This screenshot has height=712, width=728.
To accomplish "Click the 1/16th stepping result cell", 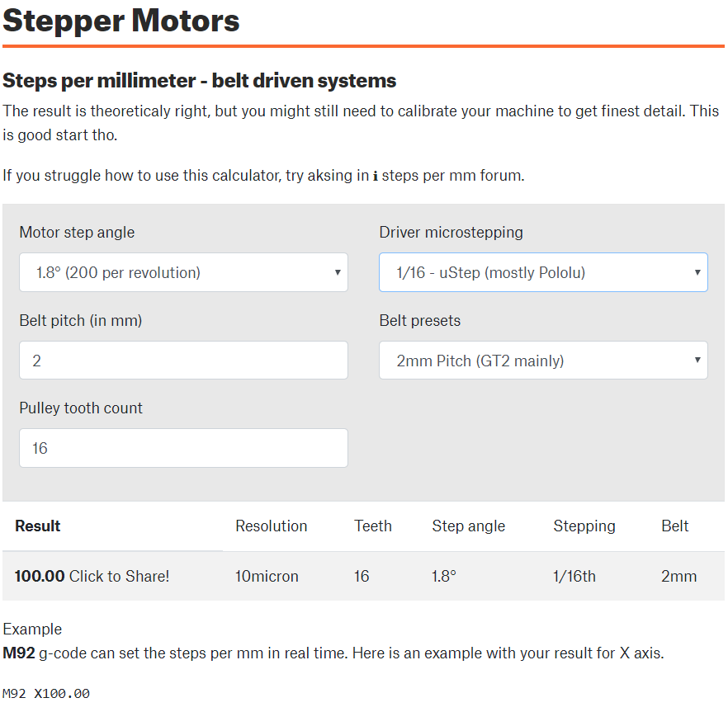I will 574,577.
